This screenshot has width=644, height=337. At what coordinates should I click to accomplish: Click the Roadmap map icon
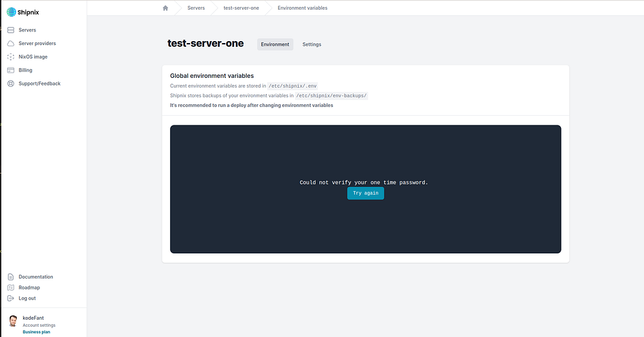pyautogui.click(x=11, y=287)
